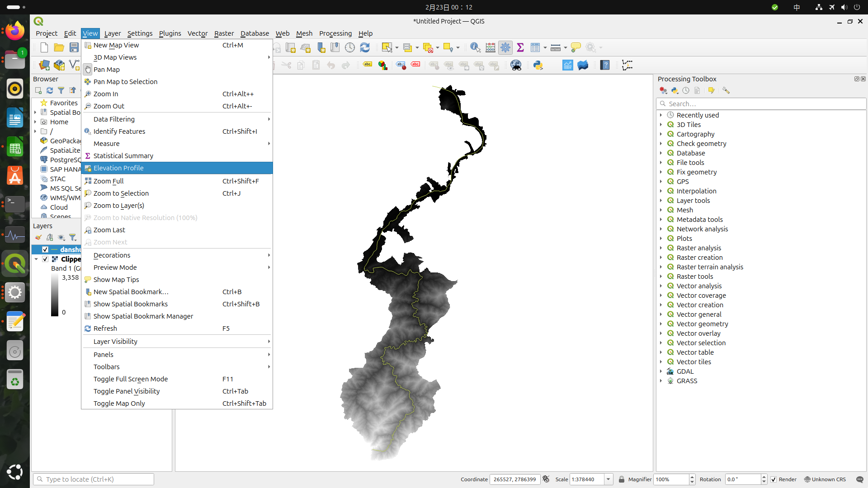Viewport: 868px width, 488px height.
Task: Uncheck the Render checkbox
Action: point(774,479)
